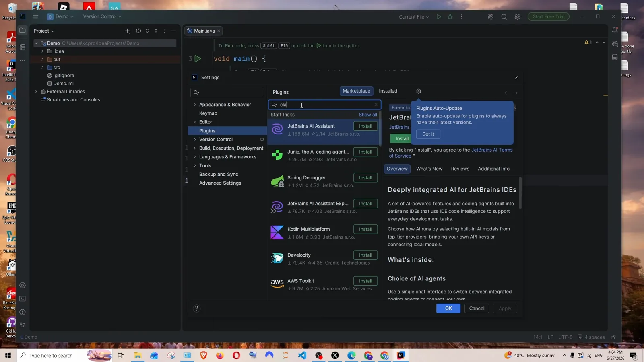644x362 pixels.
Task: Install the Spring Debugger plugin
Action: pyautogui.click(x=365, y=178)
